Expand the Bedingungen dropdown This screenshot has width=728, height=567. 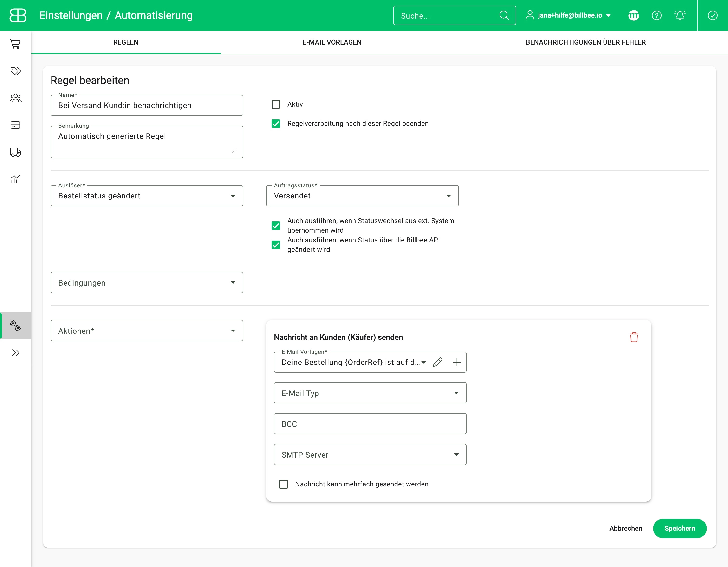tap(147, 282)
